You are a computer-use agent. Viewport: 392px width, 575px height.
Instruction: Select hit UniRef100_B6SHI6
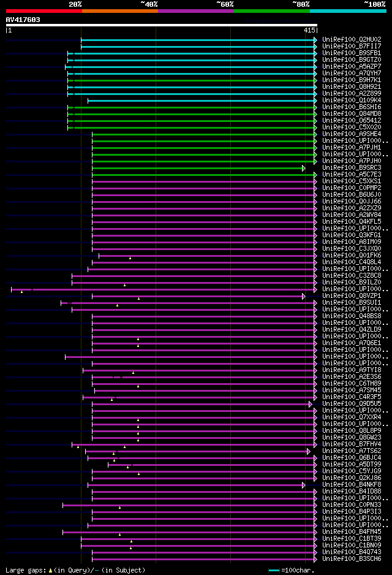(x=352, y=107)
